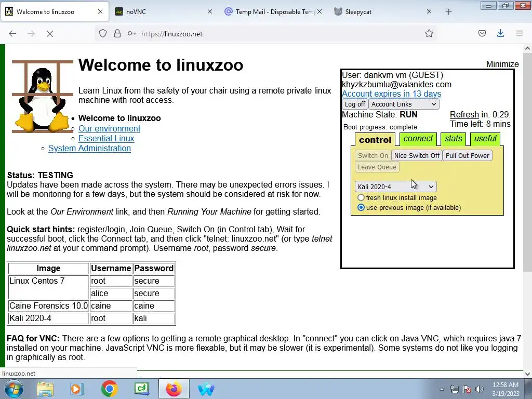The width and height of the screenshot is (532, 399).
Task: Show hidden system tray icons arrow
Action: (x=442, y=389)
